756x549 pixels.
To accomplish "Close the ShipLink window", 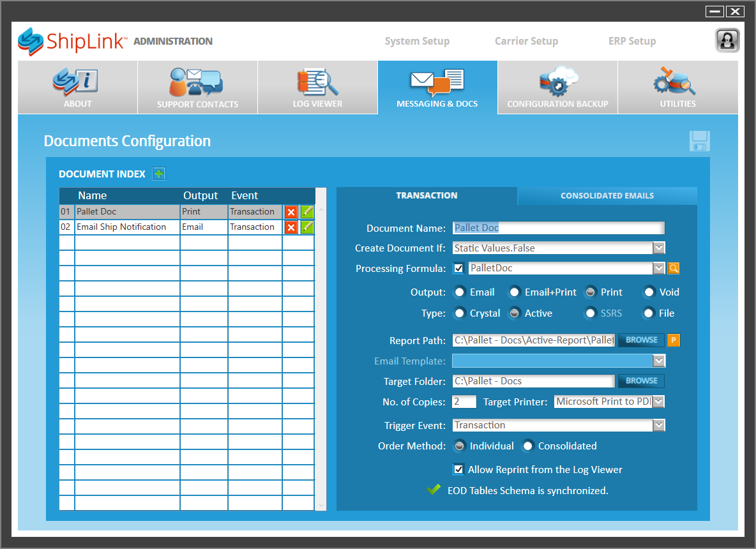I will coord(735,11).
